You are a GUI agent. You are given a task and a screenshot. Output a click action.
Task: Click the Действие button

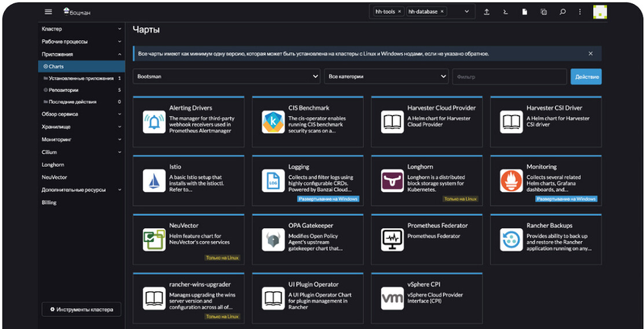[x=585, y=76]
